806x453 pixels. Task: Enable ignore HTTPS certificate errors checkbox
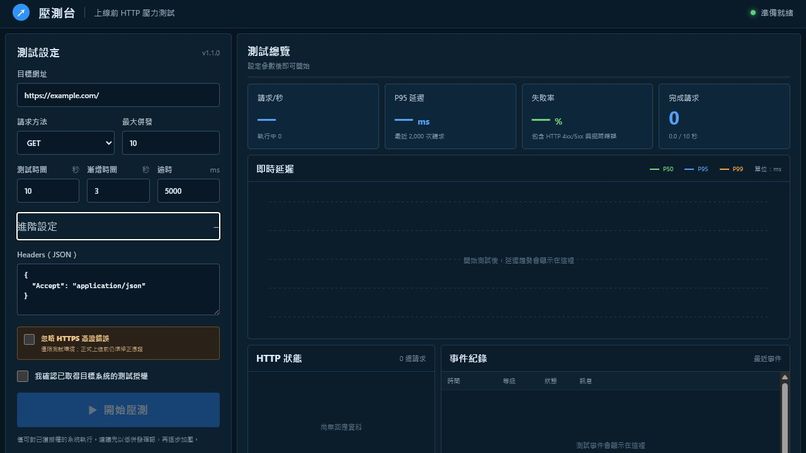29,339
